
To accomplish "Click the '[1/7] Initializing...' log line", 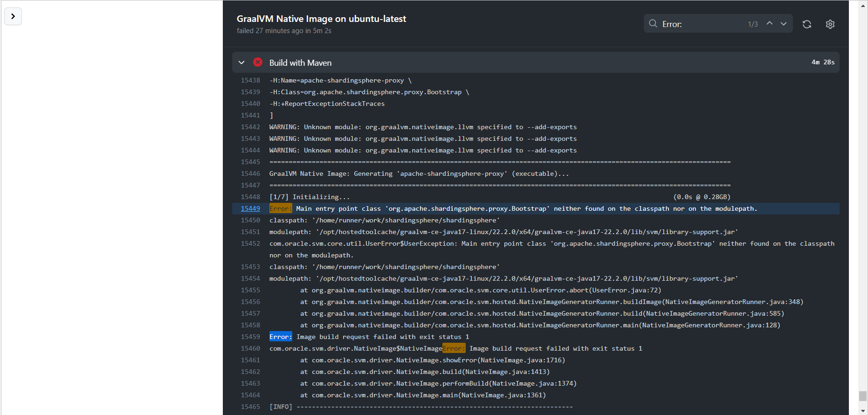I will point(310,197).
